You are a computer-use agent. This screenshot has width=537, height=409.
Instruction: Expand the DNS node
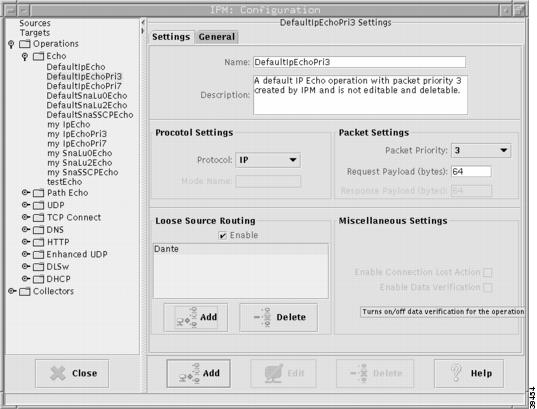[26, 230]
